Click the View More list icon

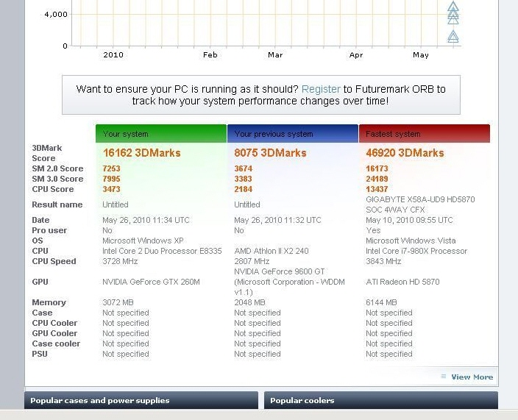[x=444, y=377]
